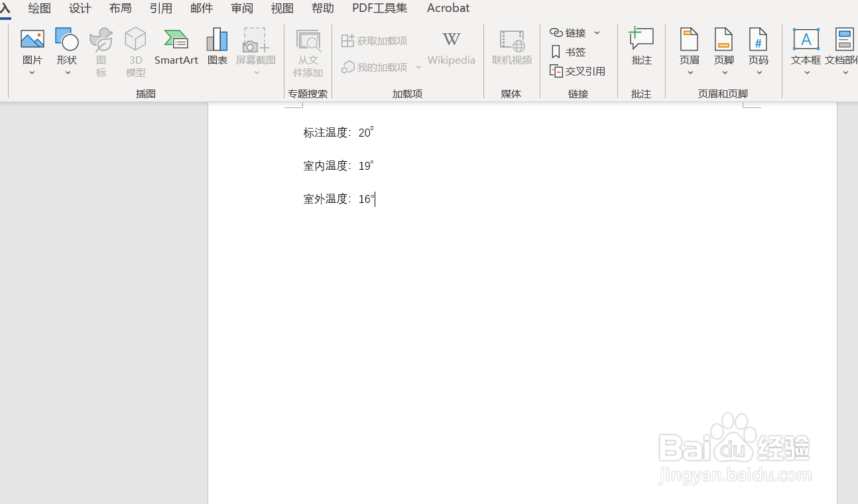858x504 pixels.
Task: Open the 页眉 (Header) icon
Action: tap(690, 39)
